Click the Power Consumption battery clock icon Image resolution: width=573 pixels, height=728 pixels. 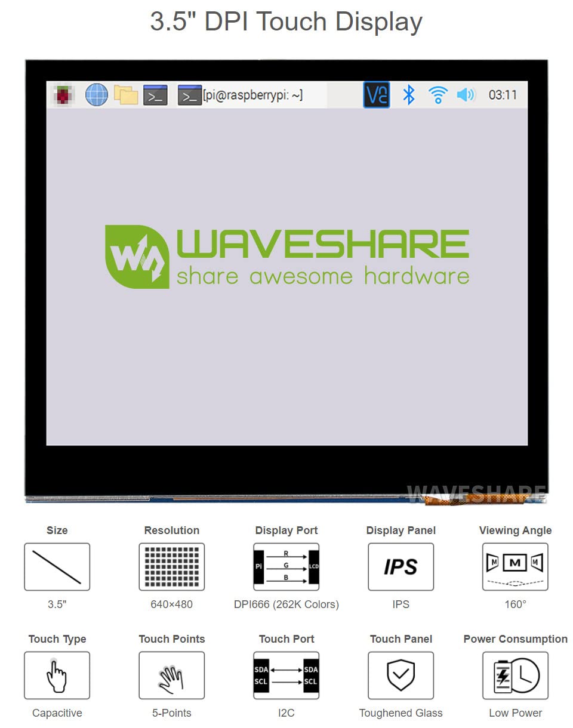click(515, 675)
